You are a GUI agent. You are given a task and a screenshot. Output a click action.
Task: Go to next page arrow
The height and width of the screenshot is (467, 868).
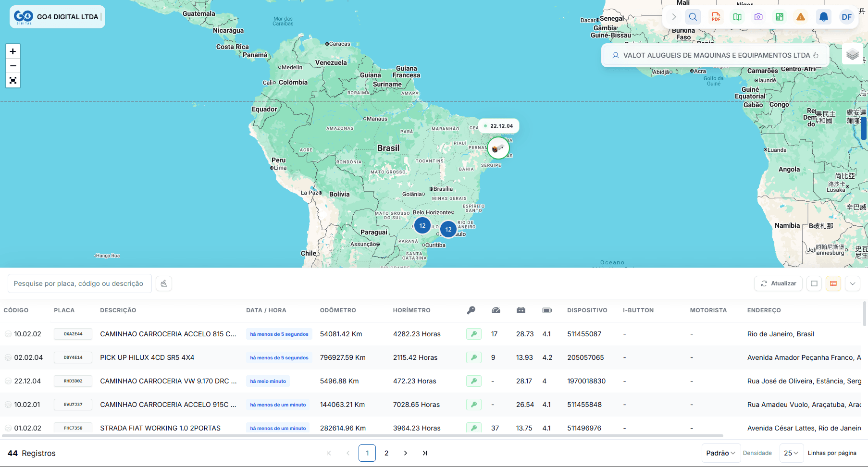click(x=406, y=453)
